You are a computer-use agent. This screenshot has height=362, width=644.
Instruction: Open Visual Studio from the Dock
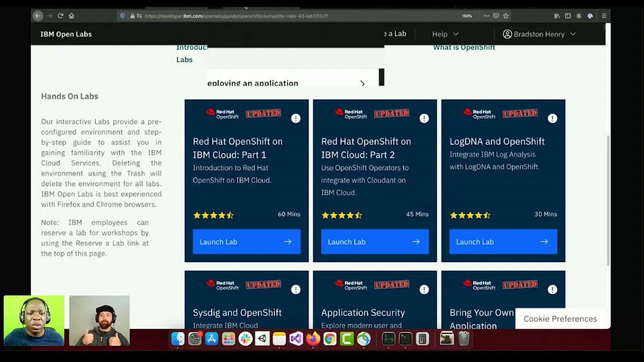(x=296, y=339)
